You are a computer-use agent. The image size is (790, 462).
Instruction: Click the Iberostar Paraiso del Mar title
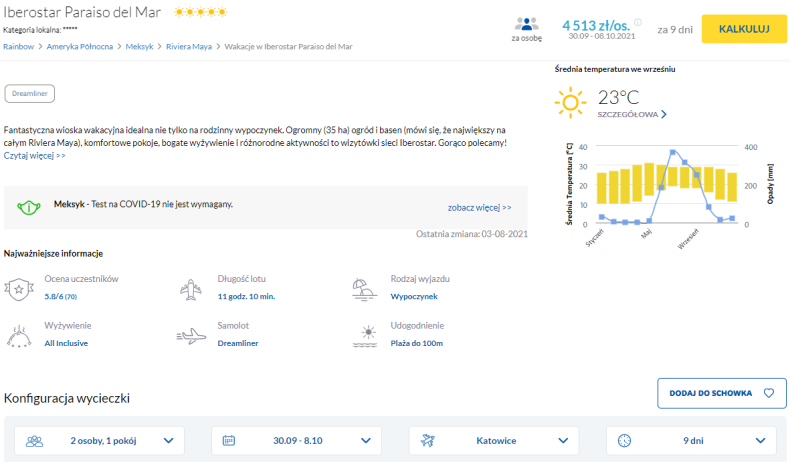(x=82, y=12)
